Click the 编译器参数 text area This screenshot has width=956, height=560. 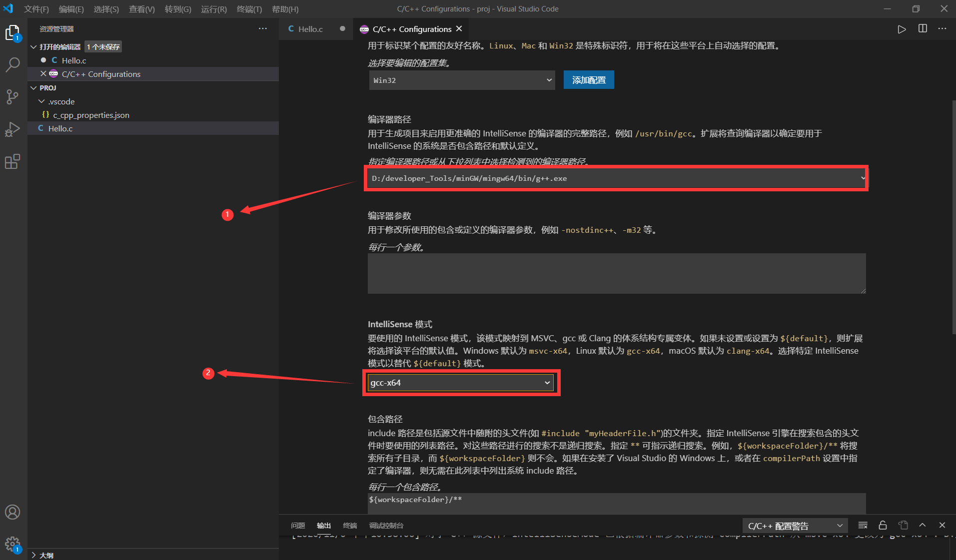(617, 273)
